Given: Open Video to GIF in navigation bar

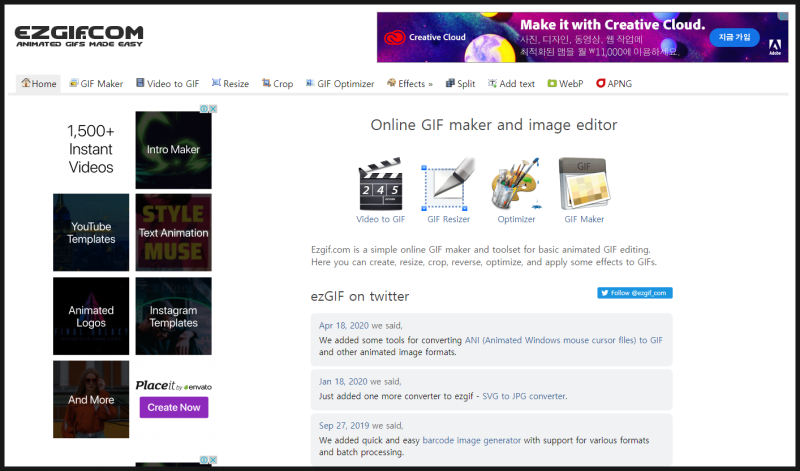Looking at the screenshot, I should (x=167, y=84).
